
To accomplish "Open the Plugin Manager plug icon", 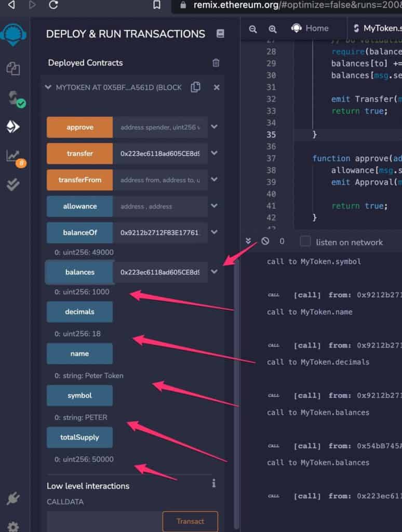I will tap(13, 498).
